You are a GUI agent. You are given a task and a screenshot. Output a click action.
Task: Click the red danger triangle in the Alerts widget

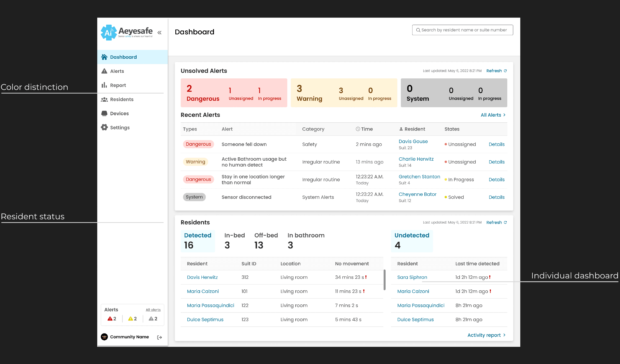pos(110,319)
